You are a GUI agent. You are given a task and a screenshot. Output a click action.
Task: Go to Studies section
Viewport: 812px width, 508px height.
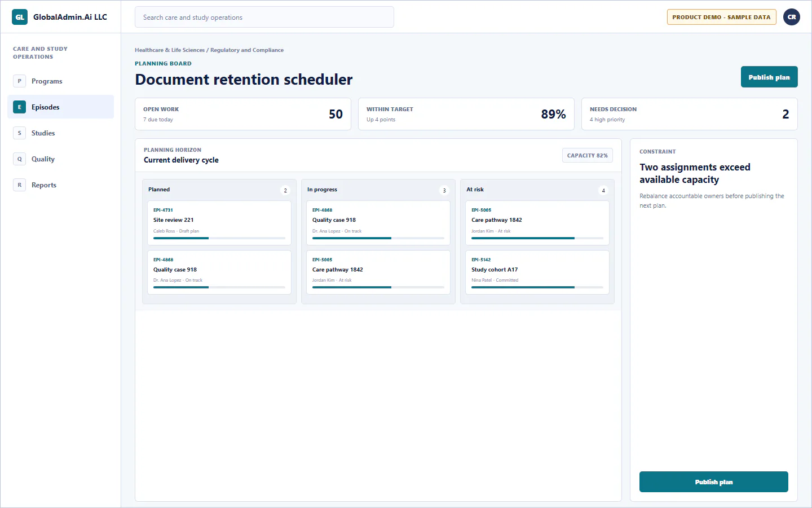61,133
